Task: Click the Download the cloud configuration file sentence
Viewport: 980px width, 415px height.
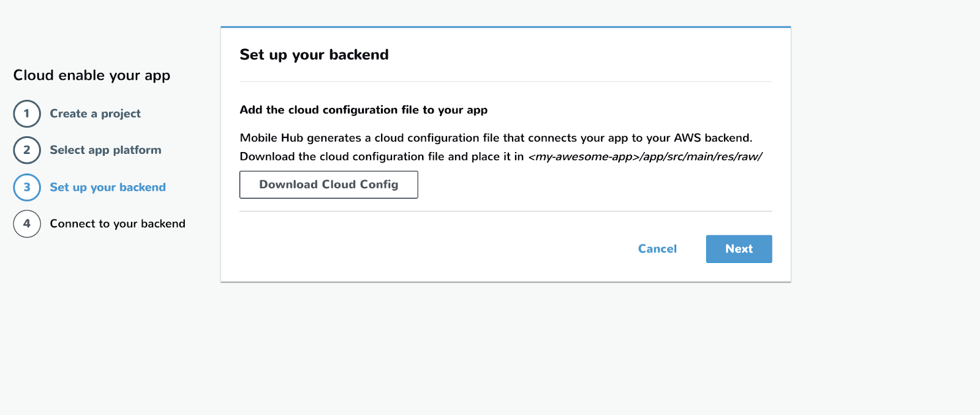Action: pos(381,157)
